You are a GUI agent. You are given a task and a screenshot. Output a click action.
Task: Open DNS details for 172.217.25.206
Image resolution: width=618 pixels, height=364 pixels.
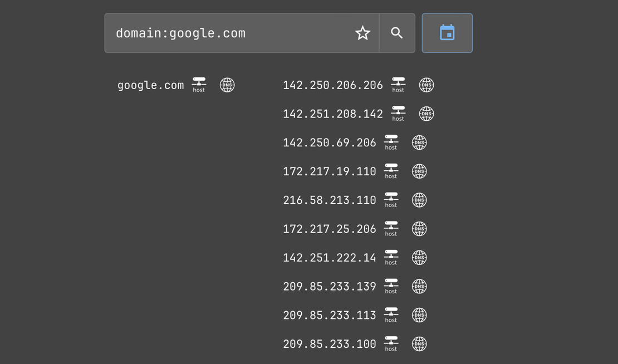[x=419, y=228]
